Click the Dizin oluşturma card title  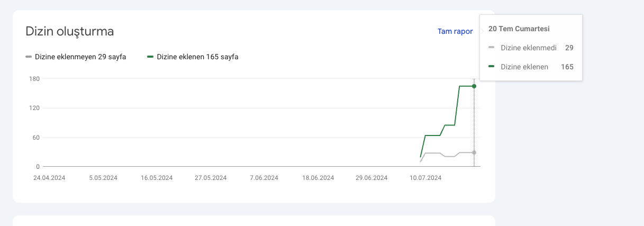point(70,31)
